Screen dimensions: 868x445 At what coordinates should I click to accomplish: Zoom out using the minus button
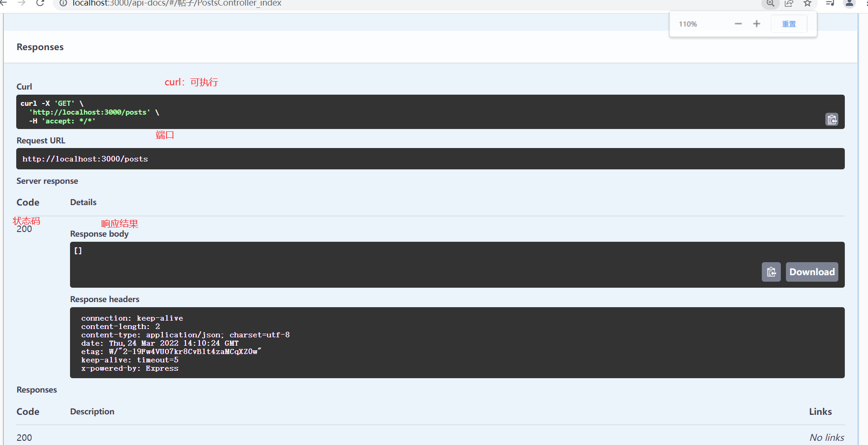coord(738,24)
